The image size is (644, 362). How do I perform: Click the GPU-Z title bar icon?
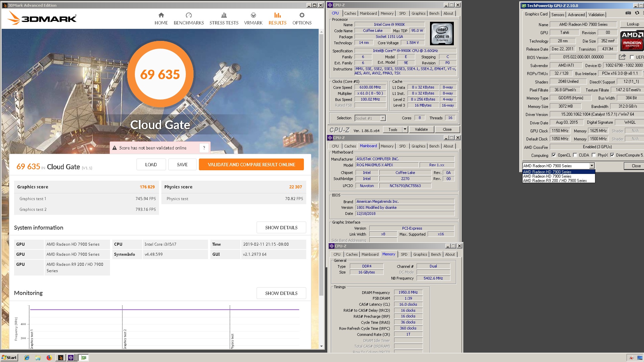tap(524, 6)
